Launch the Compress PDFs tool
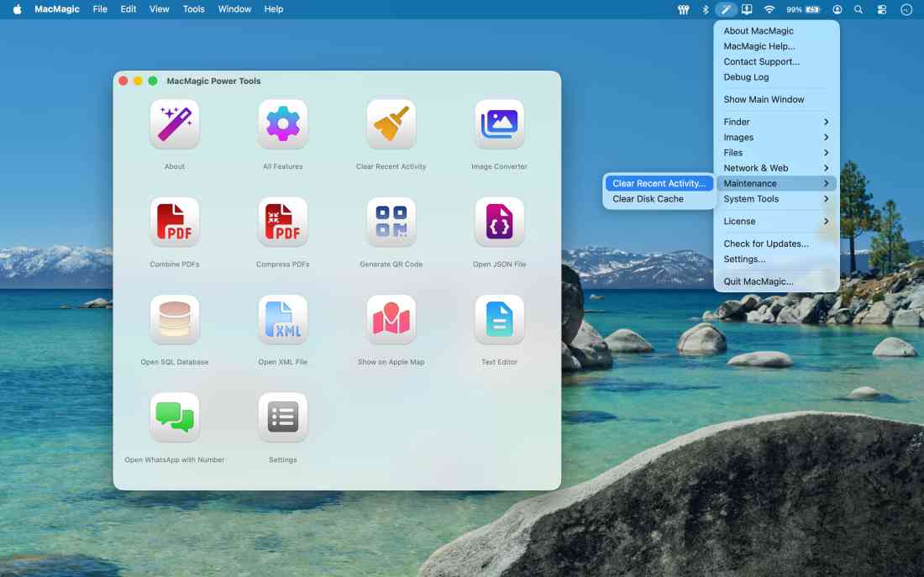 (x=282, y=221)
